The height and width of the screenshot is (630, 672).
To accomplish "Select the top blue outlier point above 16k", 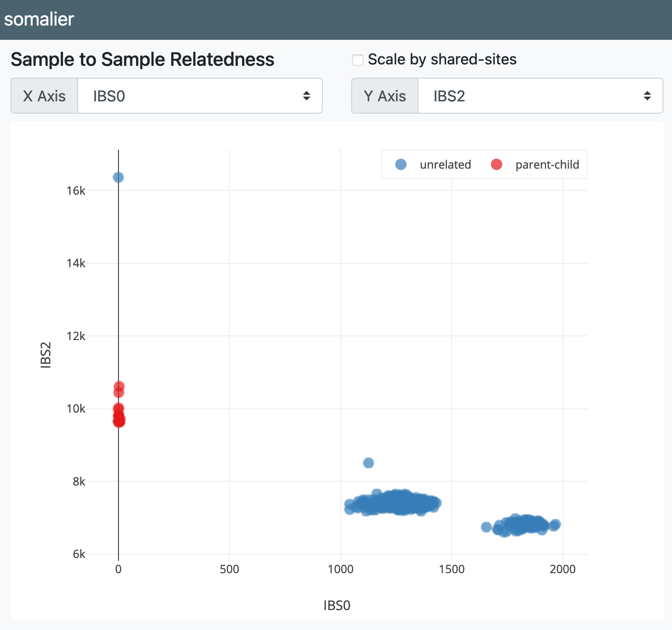I will (x=118, y=177).
